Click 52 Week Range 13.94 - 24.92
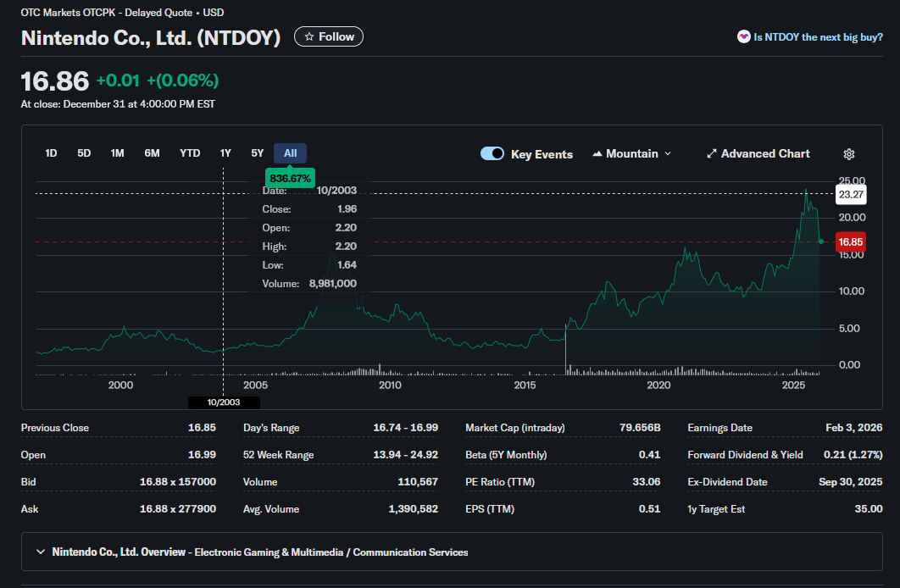The width and height of the screenshot is (900, 588). [405, 455]
